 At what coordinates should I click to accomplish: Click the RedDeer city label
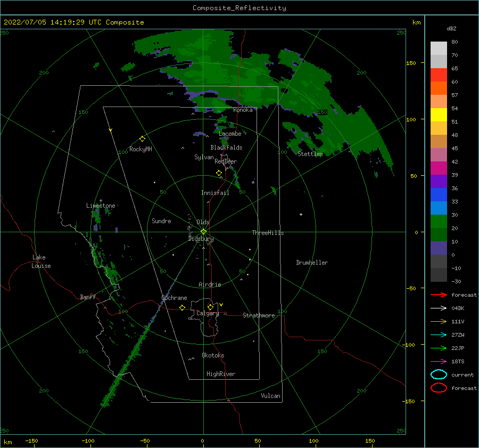point(226,161)
